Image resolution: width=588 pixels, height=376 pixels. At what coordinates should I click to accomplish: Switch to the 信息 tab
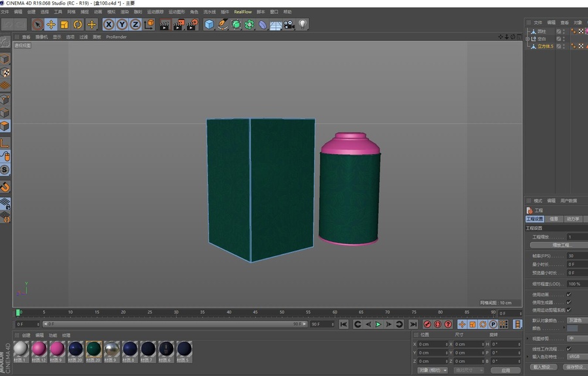554,219
